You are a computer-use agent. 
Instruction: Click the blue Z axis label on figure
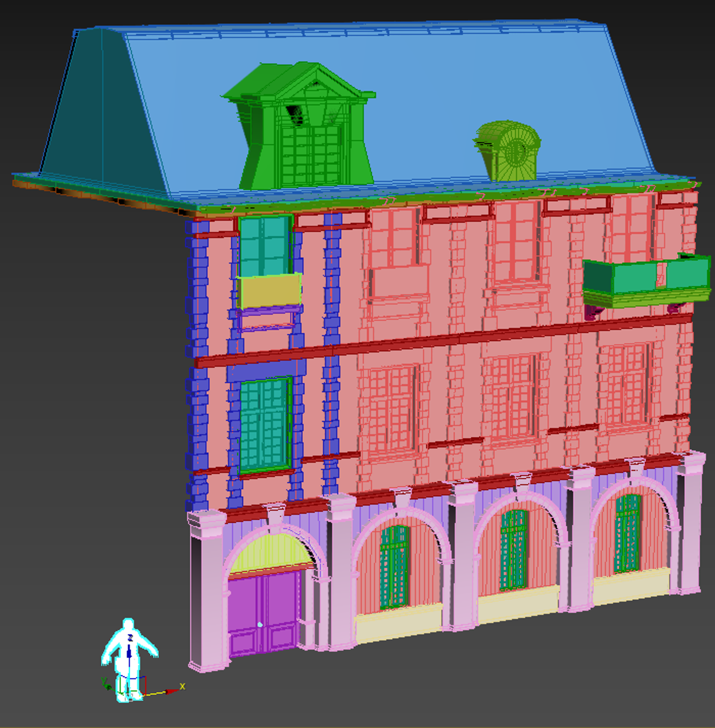[x=130, y=638]
